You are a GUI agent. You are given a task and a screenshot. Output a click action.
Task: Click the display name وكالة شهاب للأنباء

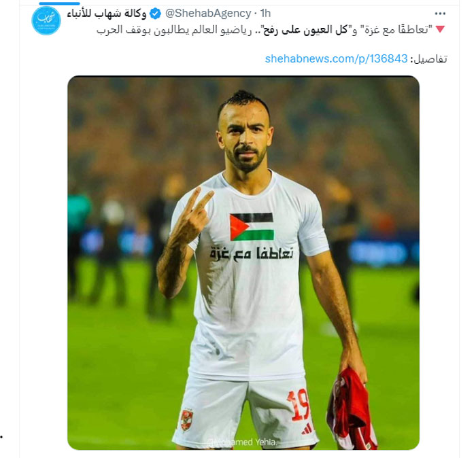(x=107, y=14)
